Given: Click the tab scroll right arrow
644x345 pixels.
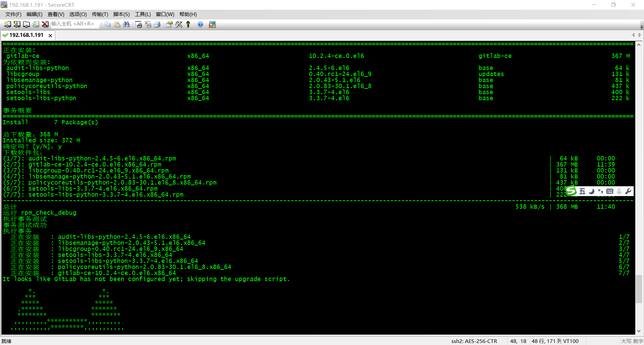Looking at the screenshot, I should (x=640, y=35).
